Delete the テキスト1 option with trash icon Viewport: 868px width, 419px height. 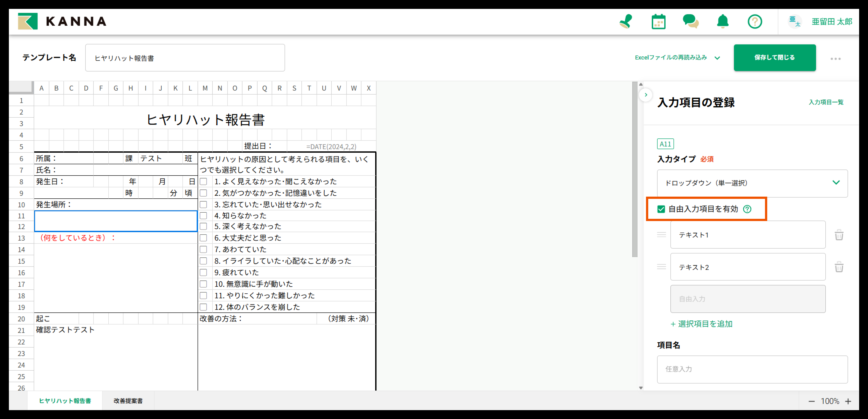(x=839, y=235)
